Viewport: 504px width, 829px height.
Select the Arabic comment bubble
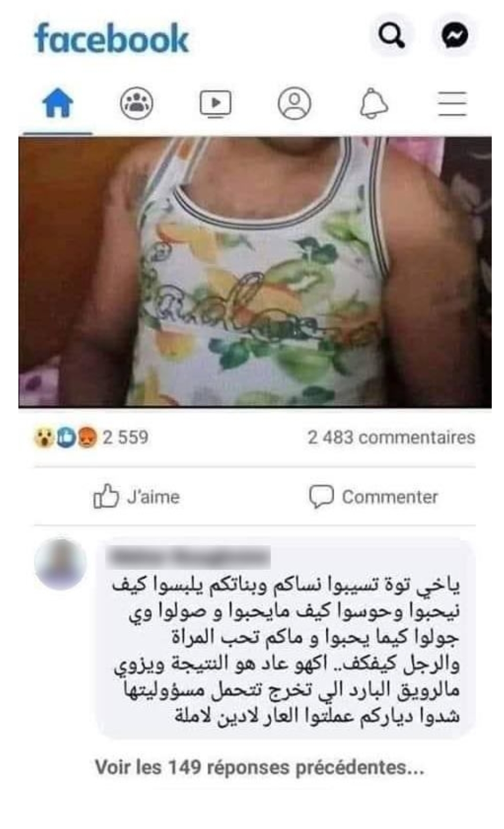click(x=285, y=638)
